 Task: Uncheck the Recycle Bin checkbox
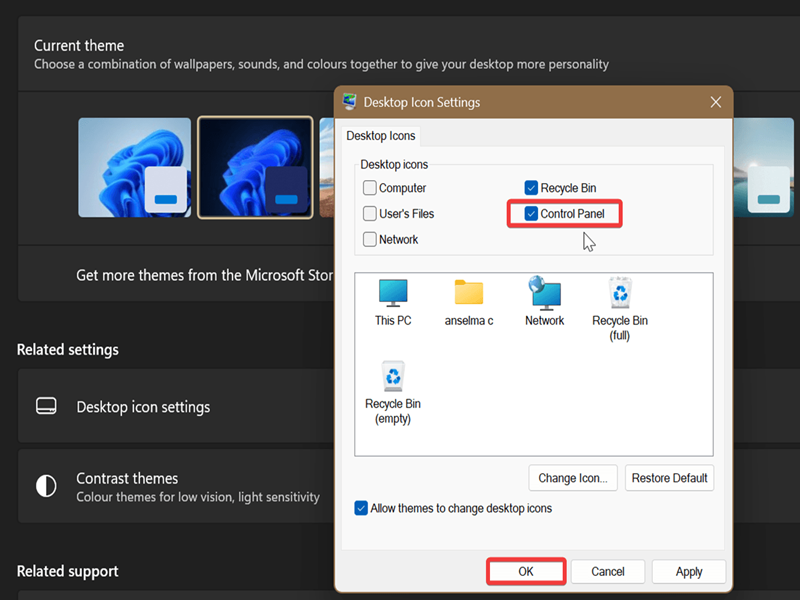point(531,188)
